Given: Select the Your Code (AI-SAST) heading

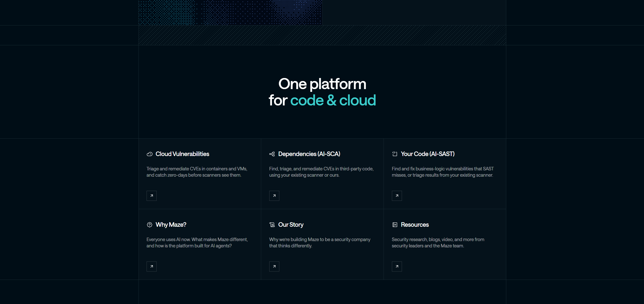Looking at the screenshot, I should coord(428,154).
